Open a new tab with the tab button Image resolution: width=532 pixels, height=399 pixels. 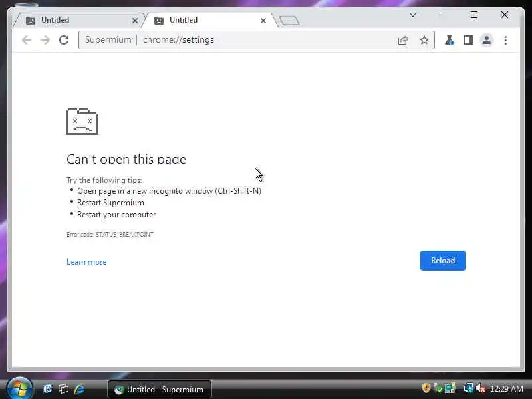pyautogui.click(x=289, y=21)
